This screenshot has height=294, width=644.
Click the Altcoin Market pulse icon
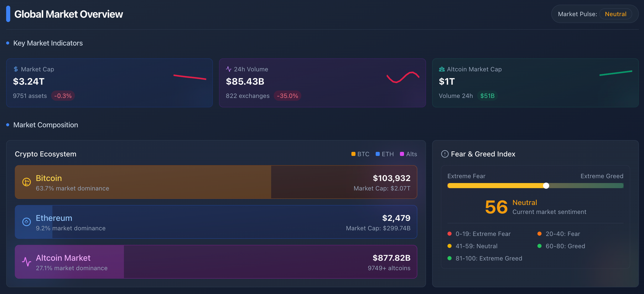[26, 262]
